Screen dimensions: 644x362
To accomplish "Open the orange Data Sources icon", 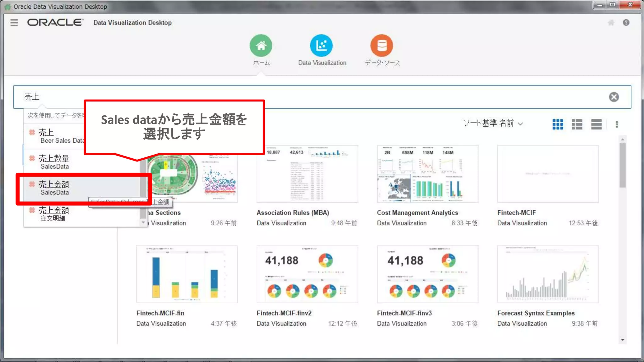I will point(382,46).
